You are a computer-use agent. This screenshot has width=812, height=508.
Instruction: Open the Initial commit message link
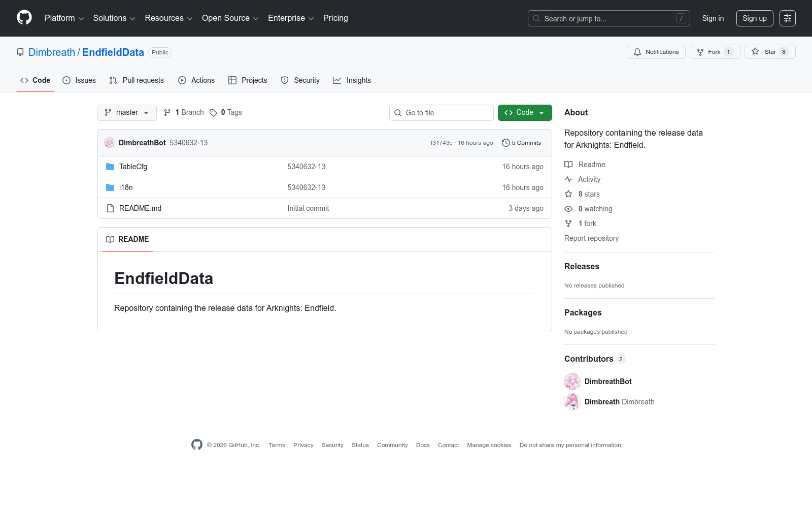308,208
